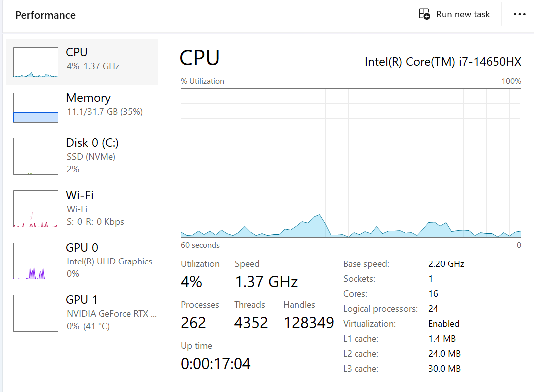Click the Virtualization Enabled value
The height and width of the screenshot is (392, 534).
(444, 324)
